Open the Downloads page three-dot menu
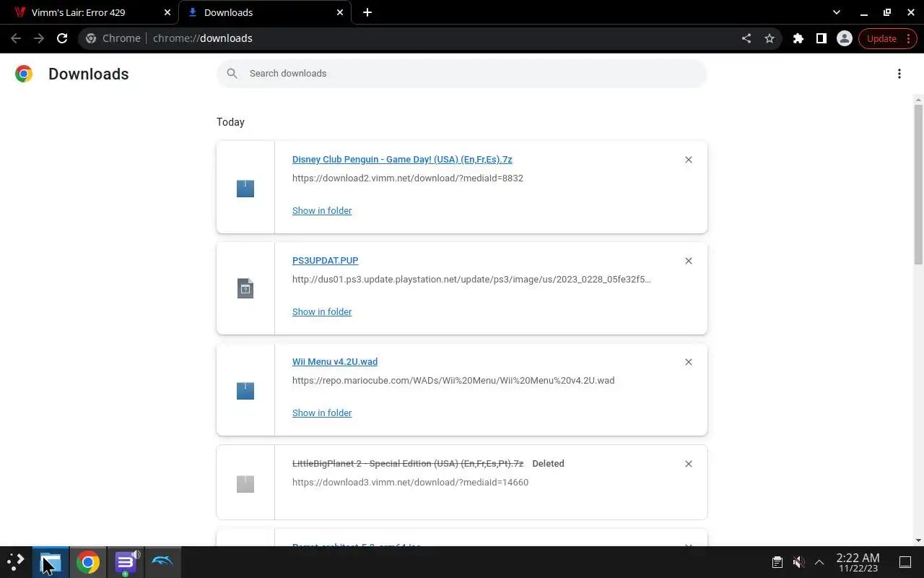Image resolution: width=924 pixels, height=578 pixels. 899,74
